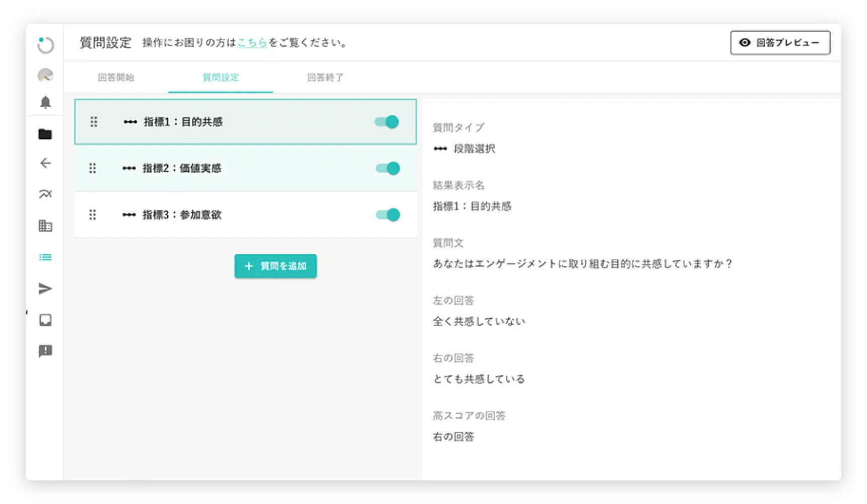
Task: Open the 回答プレビュー button
Action: tap(780, 43)
